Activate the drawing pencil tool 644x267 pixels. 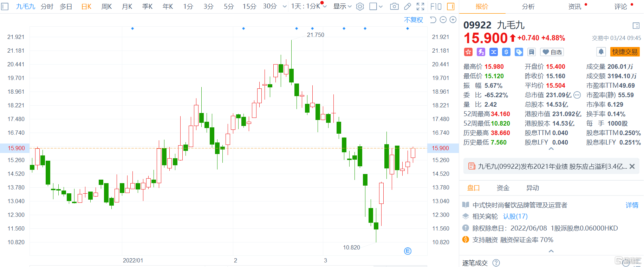point(408,6)
